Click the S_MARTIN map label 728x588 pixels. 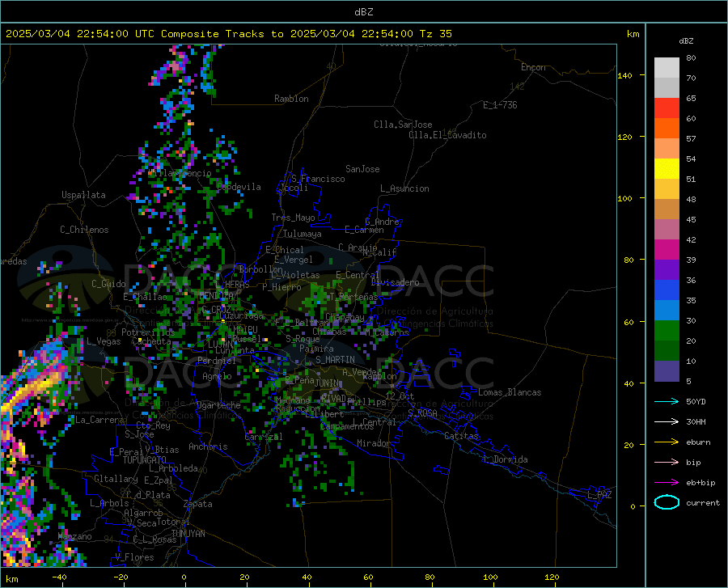(335, 360)
